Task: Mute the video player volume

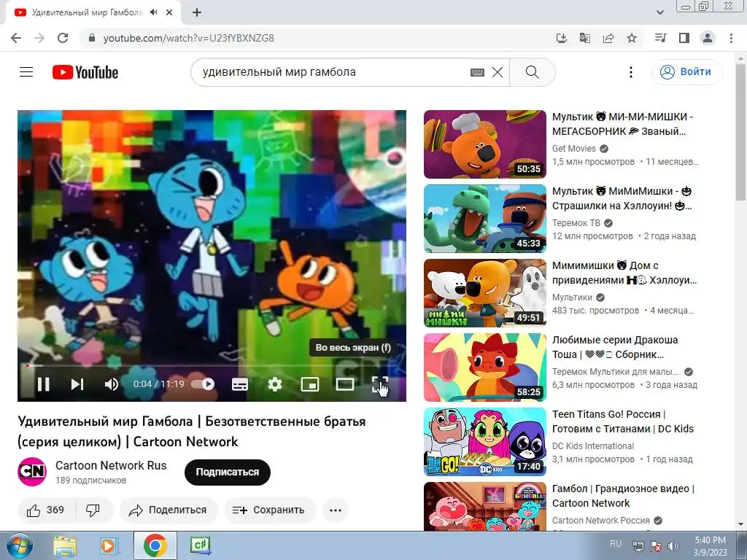Action: 111,384
